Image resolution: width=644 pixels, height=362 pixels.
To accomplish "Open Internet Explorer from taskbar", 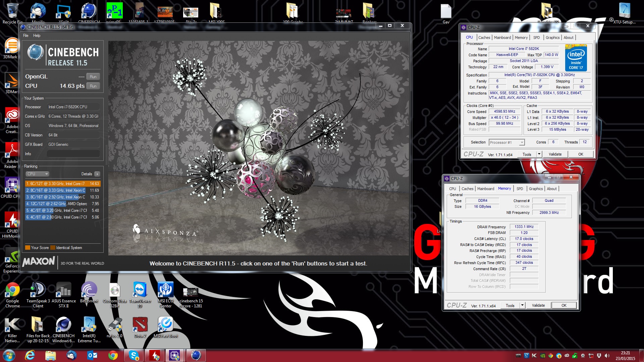I will pos(30,355).
